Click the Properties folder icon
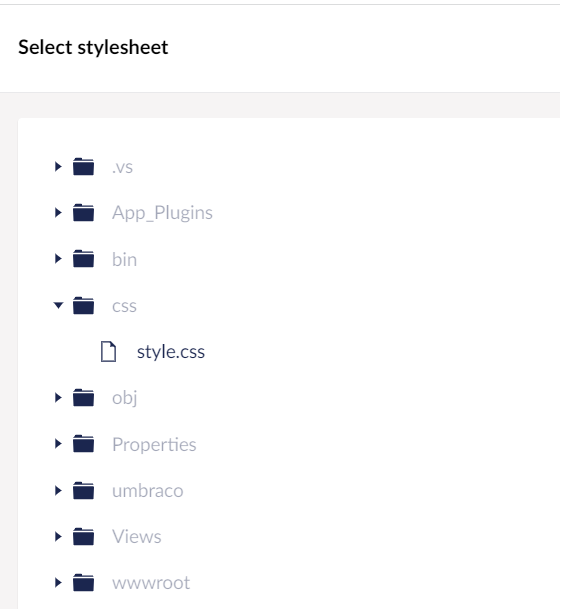562x609 pixels. [x=84, y=444]
